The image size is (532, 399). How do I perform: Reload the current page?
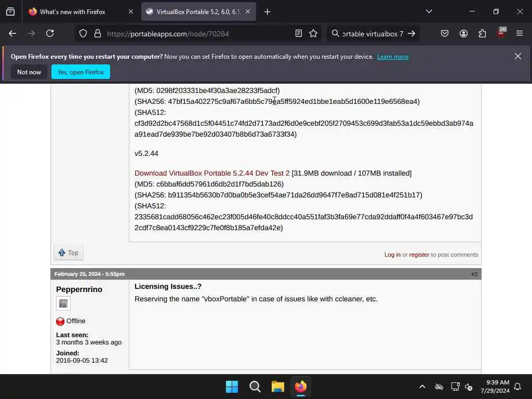(x=50, y=33)
